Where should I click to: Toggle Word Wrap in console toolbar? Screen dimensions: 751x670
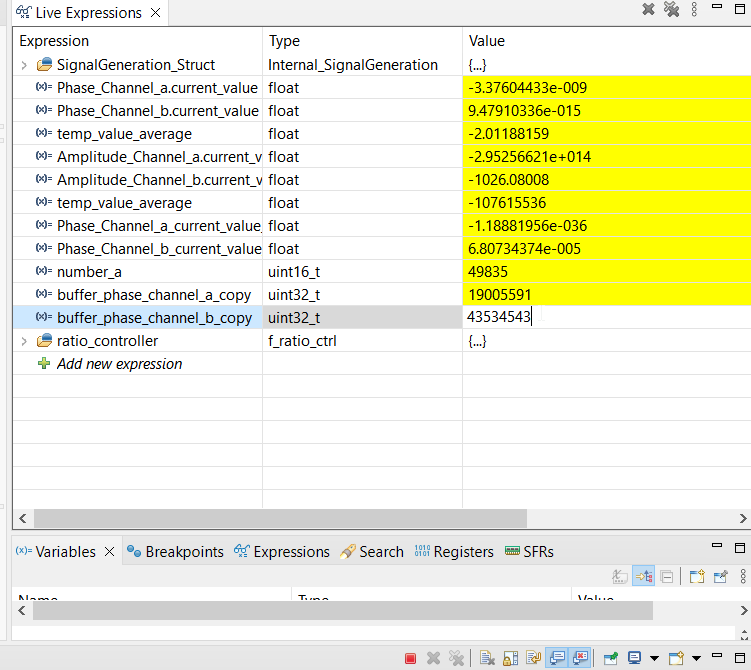tap(533, 659)
